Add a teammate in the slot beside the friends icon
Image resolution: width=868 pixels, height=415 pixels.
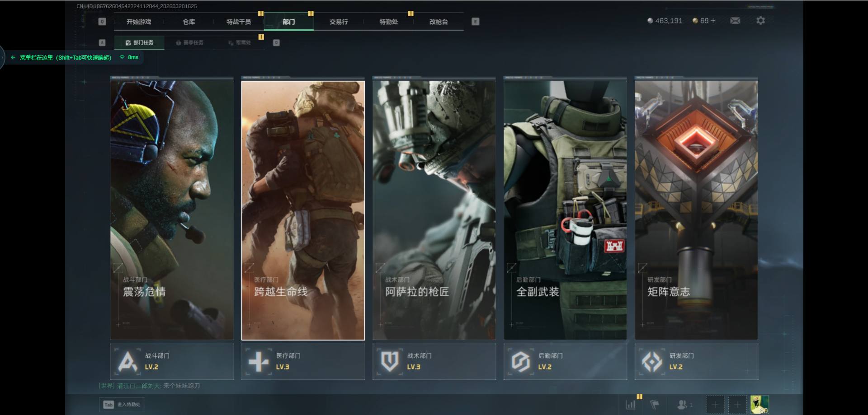(715, 405)
